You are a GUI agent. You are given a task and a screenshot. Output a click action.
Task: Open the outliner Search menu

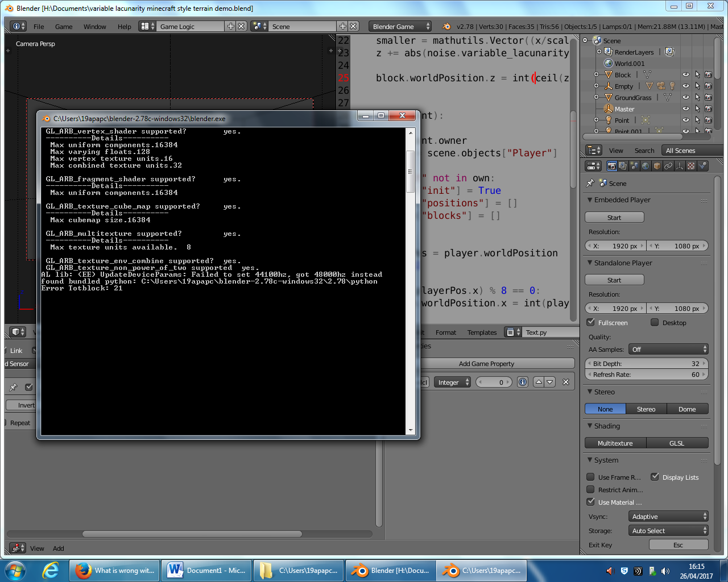[644, 151]
